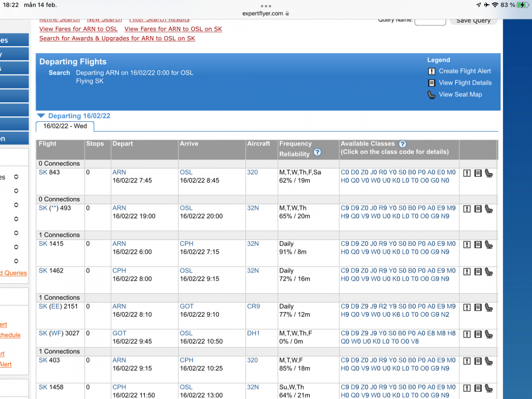View flight details for SK 1415
The image size is (532, 399).
[x=478, y=245]
